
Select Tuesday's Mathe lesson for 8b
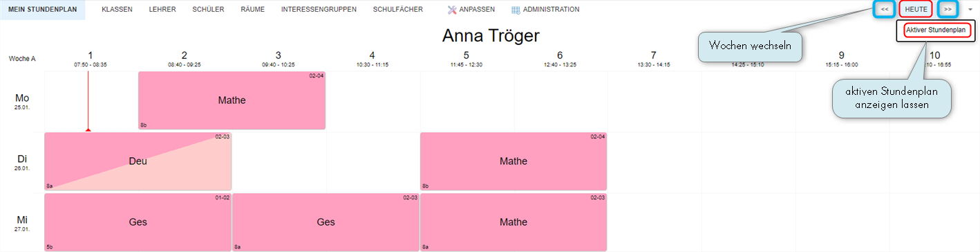coord(513,161)
